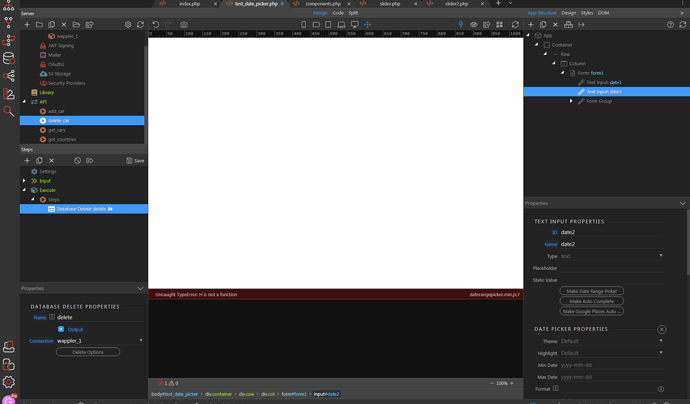Click div.container in the breadcrumb
This screenshot has height=404, width=690.
click(x=218, y=394)
